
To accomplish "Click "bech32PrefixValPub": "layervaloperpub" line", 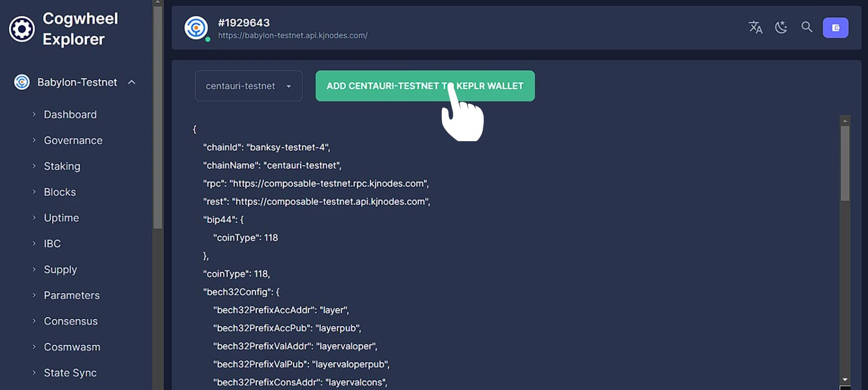I will pyautogui.click(x=301, y=364).
